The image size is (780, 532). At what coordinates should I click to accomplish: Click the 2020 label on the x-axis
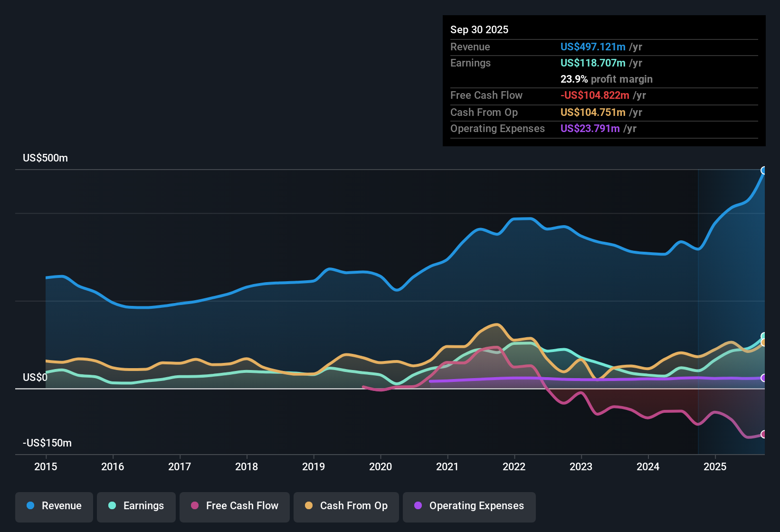pos(380,467)
